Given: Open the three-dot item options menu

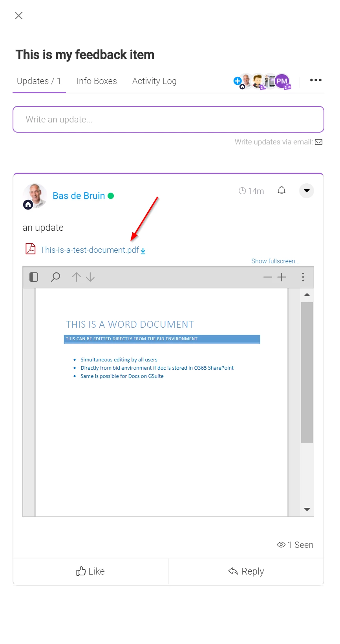Looking at the screenshot, I should (316, 80).
